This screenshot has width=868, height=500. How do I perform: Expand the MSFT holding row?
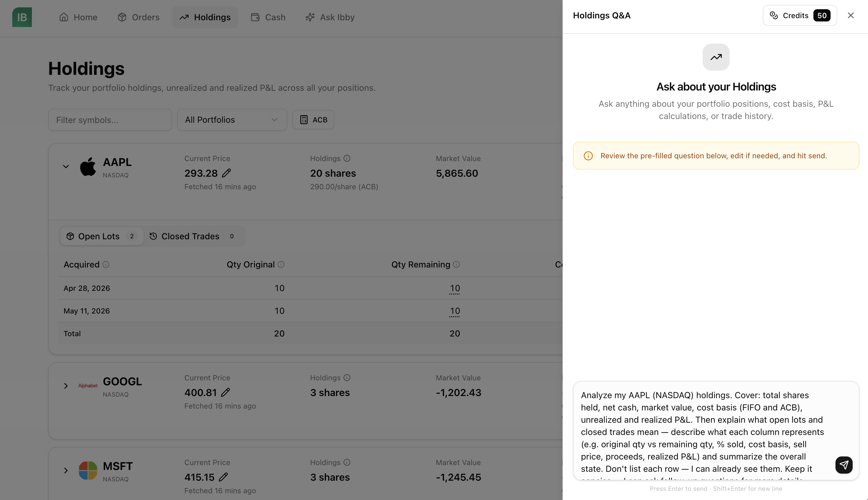pyautogui.click(x=66, y=471)
